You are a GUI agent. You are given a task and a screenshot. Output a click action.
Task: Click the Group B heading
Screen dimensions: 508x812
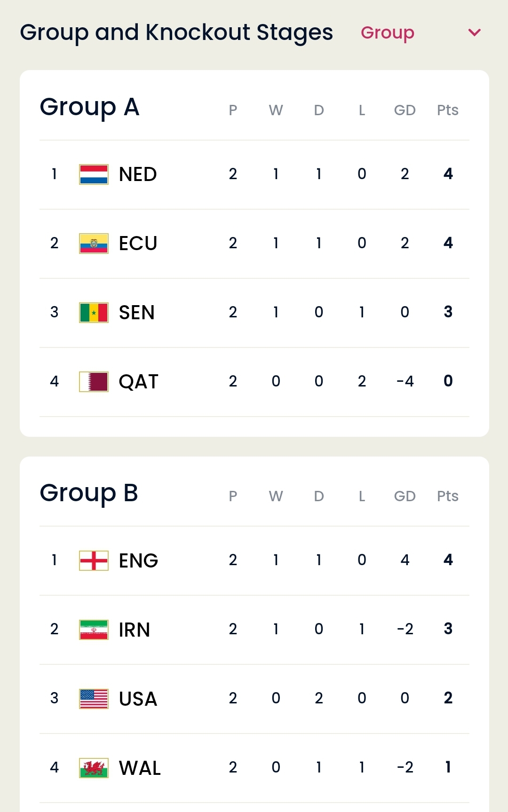[89, 494]
